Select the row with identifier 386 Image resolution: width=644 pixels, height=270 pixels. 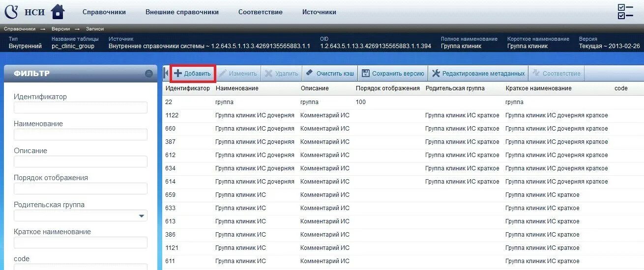(403, 235)
